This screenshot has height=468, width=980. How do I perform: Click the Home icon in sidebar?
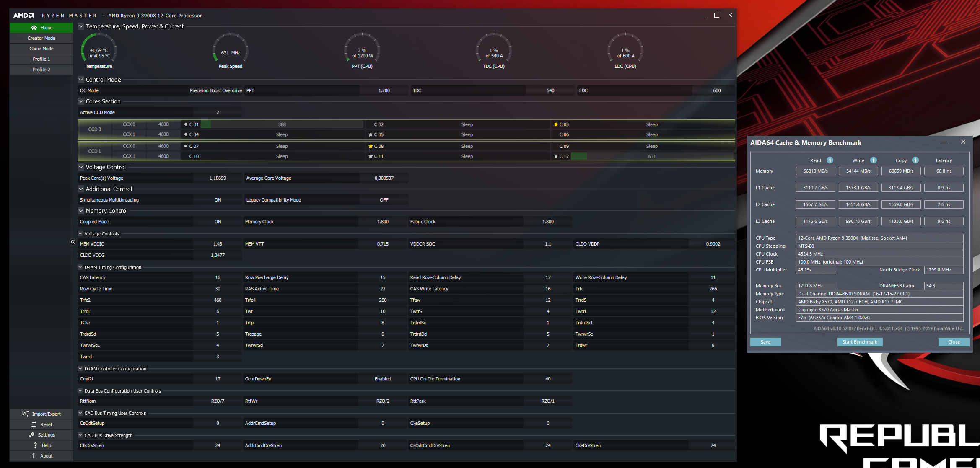[34, 28]
